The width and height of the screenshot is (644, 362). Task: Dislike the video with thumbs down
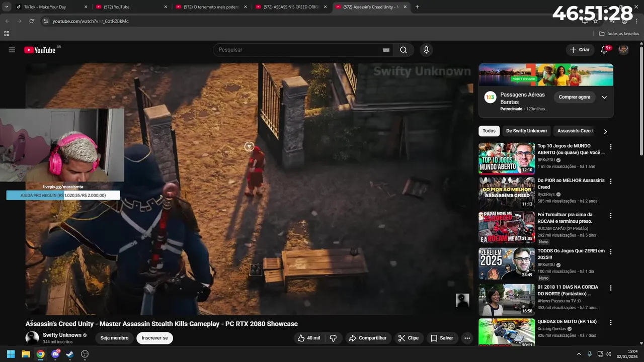[333, 338]
